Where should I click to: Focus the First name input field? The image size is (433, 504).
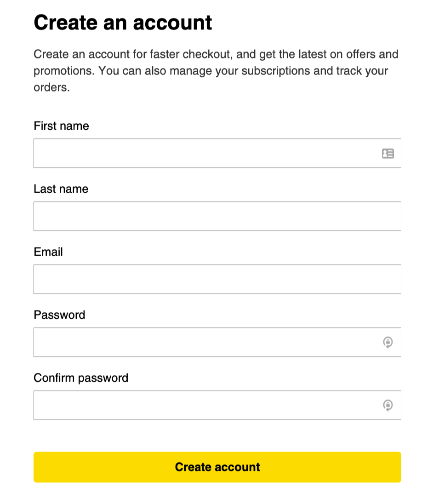coord(217,153)
